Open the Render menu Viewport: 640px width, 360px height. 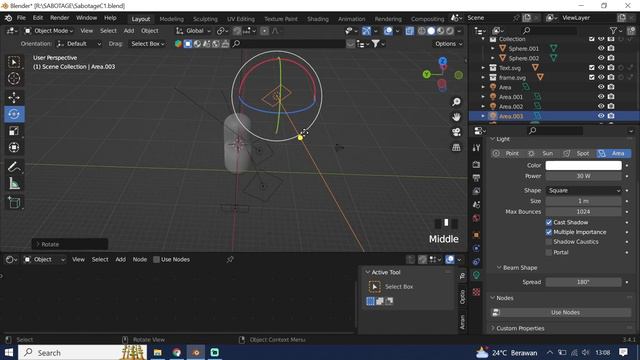[x=60, y=18]
